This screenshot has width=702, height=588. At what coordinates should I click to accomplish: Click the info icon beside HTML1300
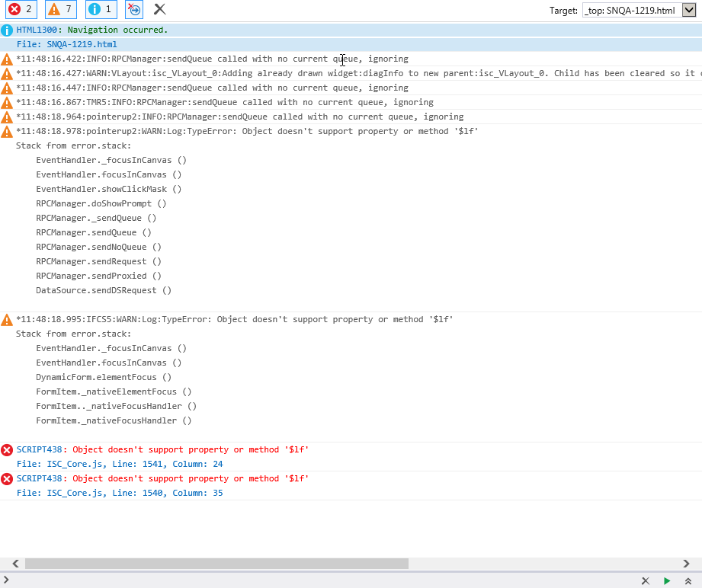(7, 30)
